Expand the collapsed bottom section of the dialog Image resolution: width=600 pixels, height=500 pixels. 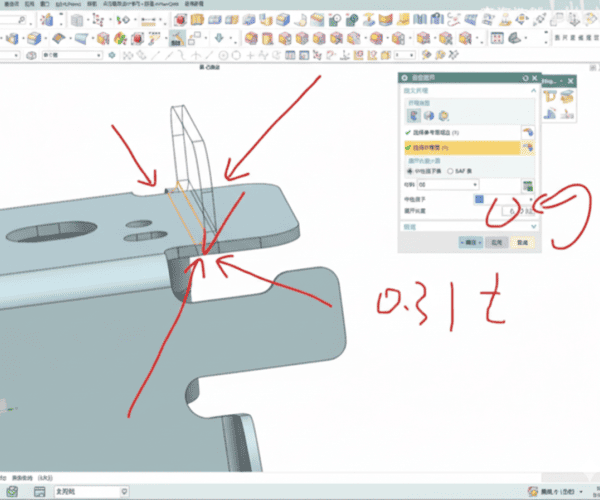533,227
